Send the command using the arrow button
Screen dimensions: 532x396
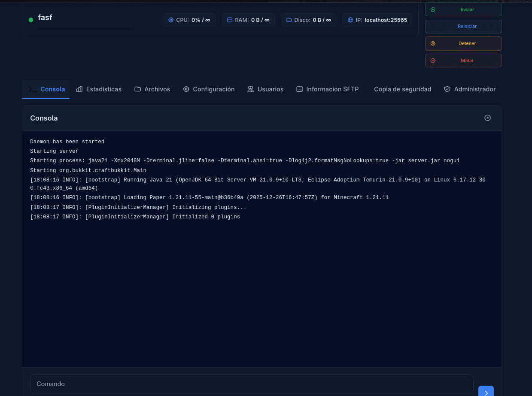point(486,392)
